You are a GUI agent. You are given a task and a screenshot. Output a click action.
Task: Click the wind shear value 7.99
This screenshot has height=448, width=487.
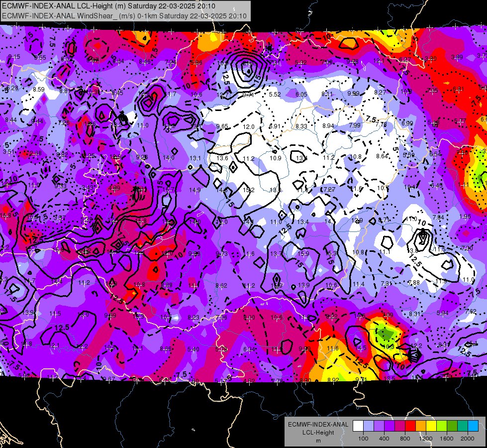355,125
